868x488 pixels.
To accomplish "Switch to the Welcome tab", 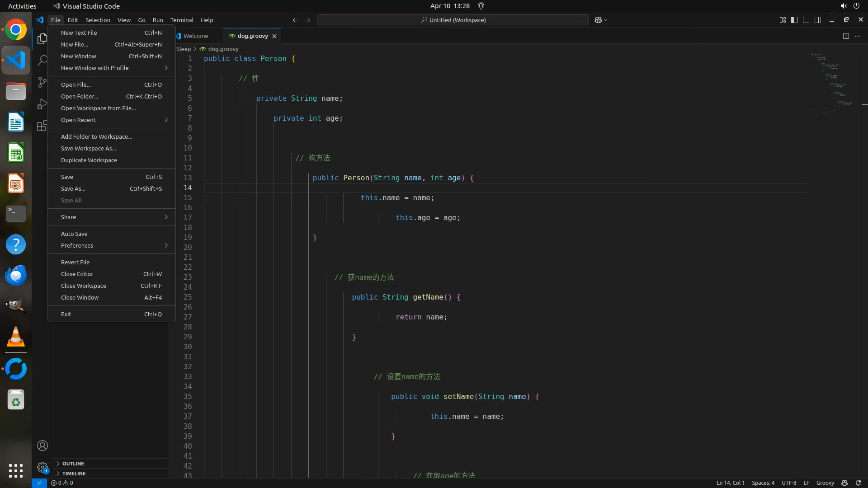I will click(x=195, y=36).
